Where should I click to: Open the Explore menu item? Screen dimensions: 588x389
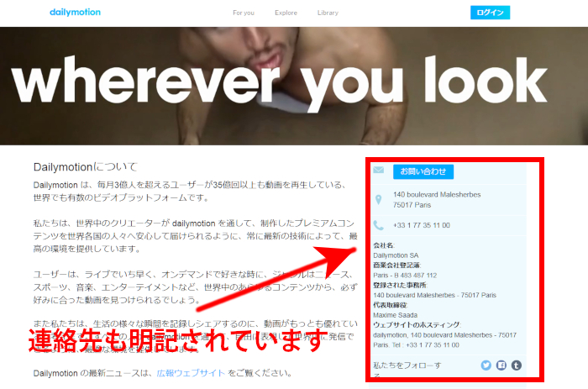[x=286, y=13]
